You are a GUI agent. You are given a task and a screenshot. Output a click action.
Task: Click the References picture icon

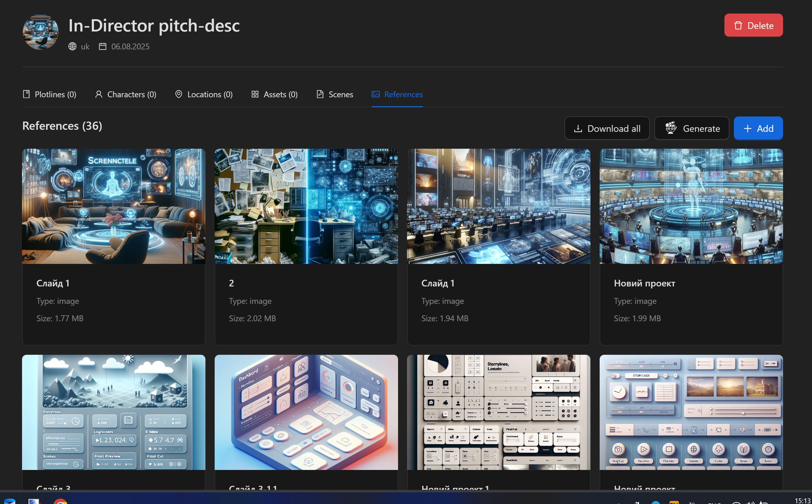(376, 94)
